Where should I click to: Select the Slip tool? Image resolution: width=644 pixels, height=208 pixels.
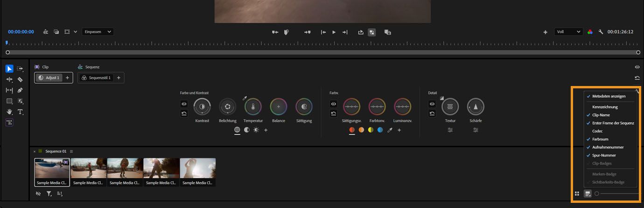click(9, 90)
